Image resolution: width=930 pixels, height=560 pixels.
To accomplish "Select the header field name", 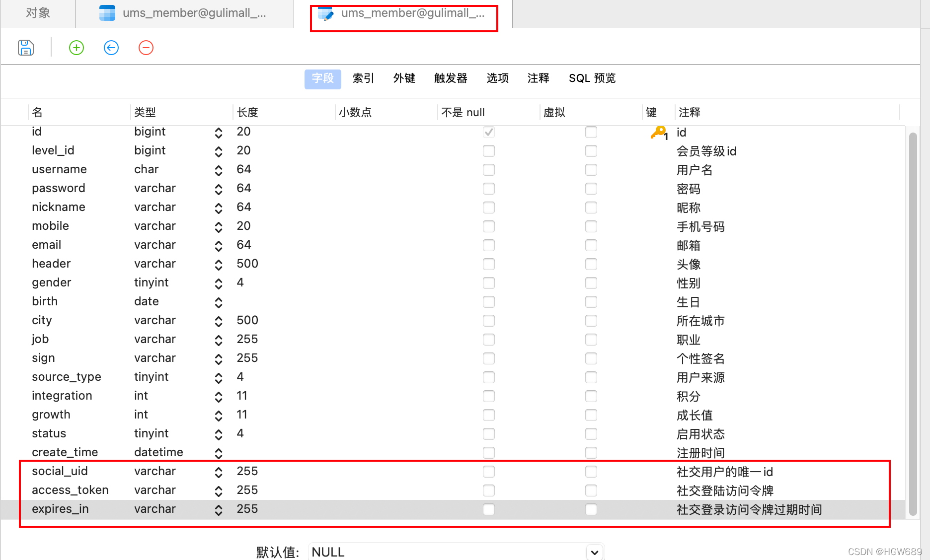I will (51, 264).
